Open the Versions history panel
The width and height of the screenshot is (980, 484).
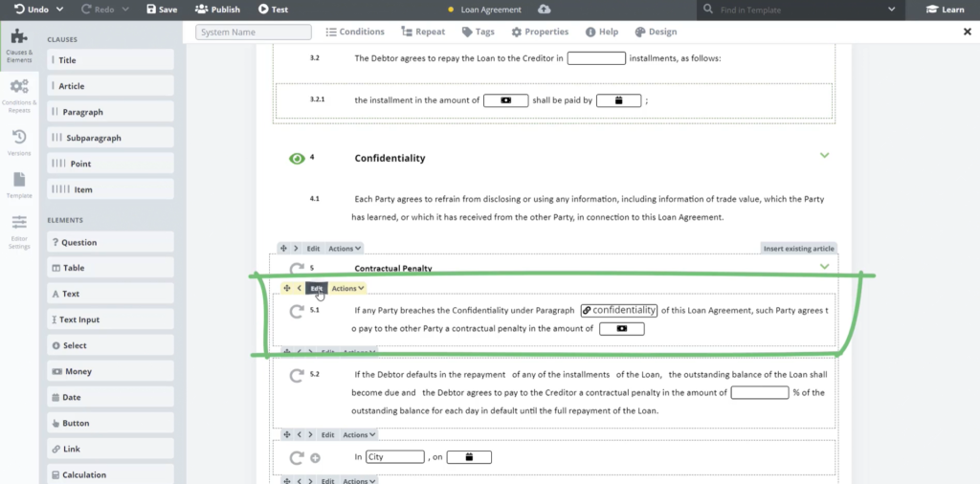(x=19, y=142)
